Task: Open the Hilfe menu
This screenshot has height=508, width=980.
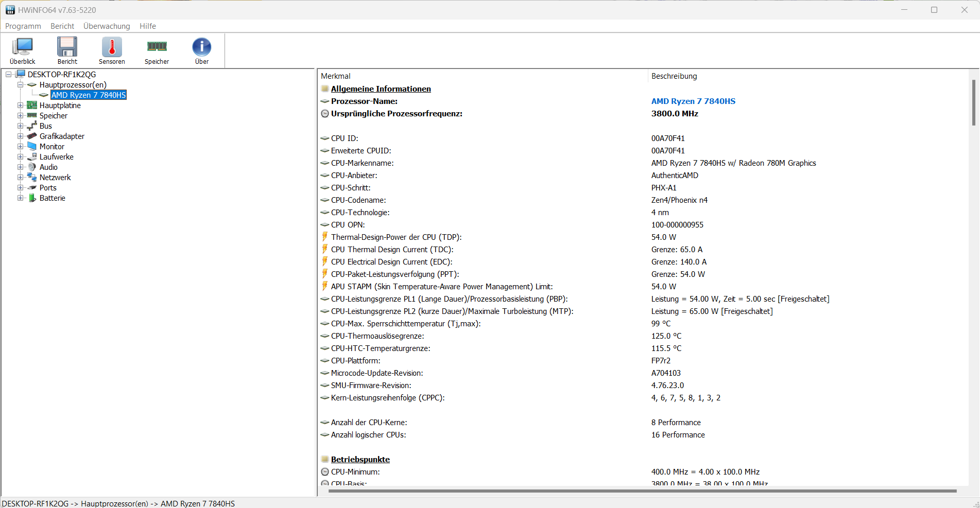Action: (148, 26)
